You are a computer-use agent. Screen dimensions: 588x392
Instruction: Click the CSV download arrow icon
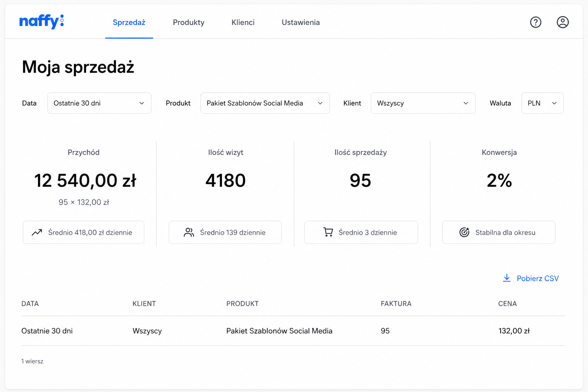click(507, 278)
